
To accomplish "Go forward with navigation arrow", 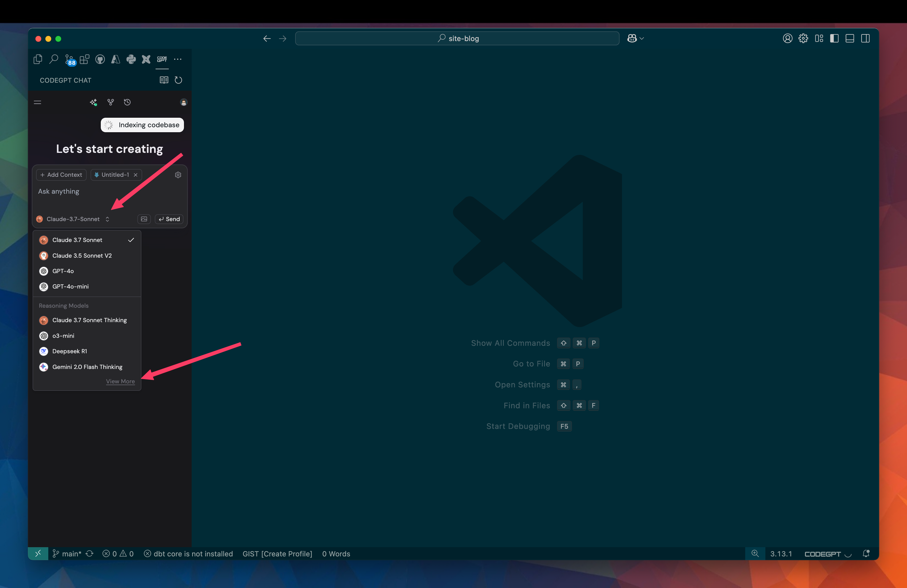I will [x=283, y=39].
